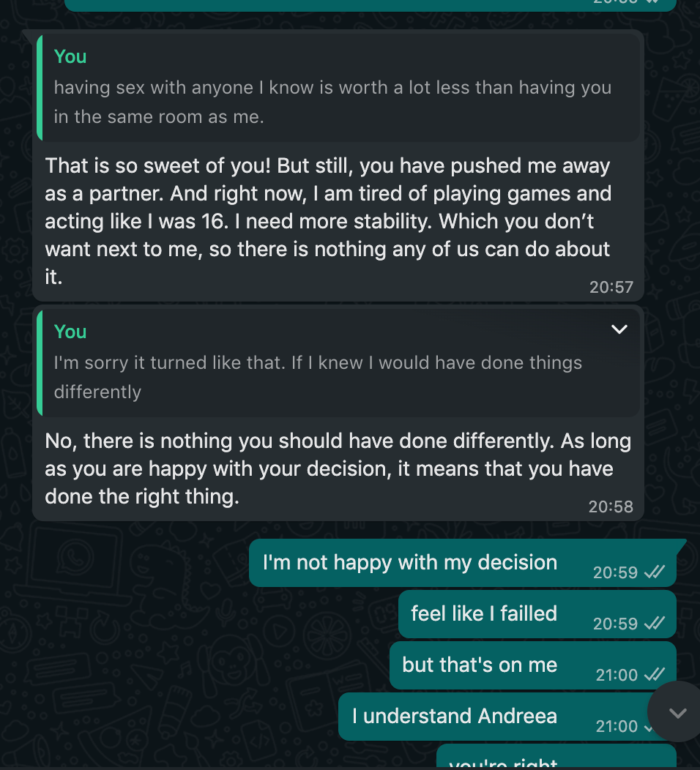
Task: Click the "feel like I failled" message
Action: 537,614
